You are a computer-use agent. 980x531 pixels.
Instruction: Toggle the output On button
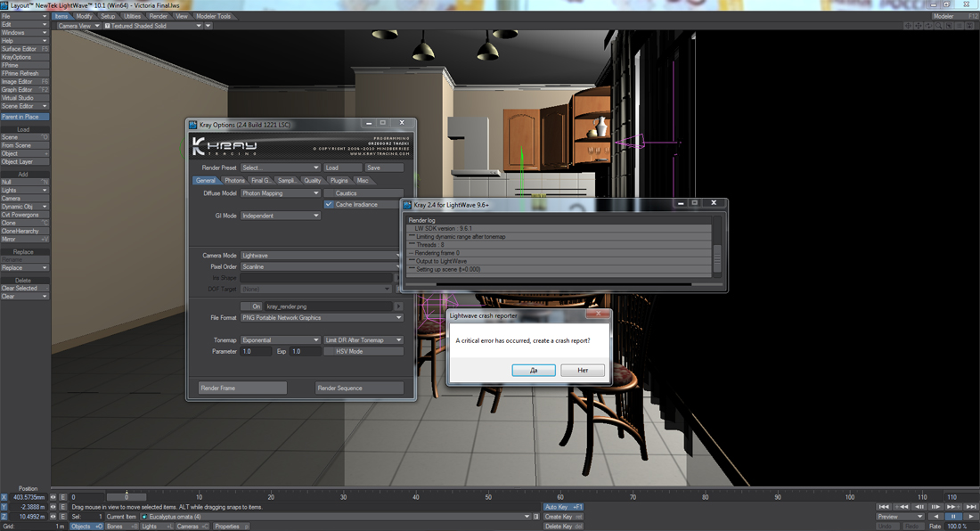(x=252, y=306)
